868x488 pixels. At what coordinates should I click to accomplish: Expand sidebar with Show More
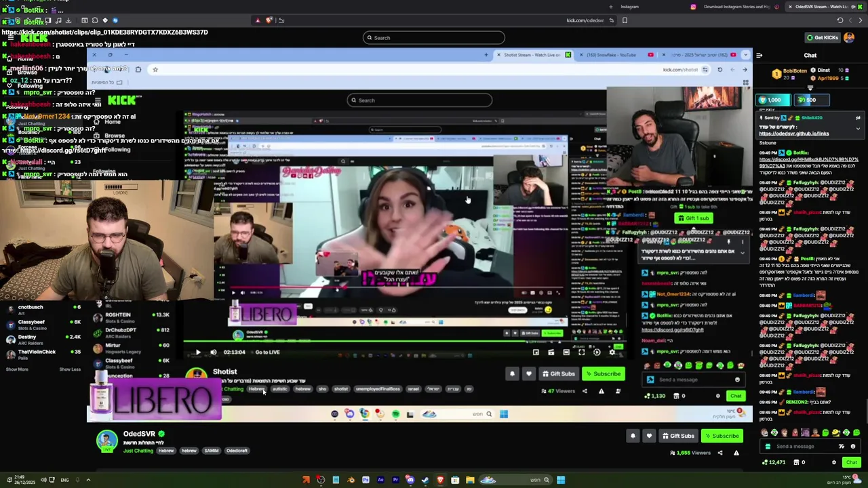point(17,369)
